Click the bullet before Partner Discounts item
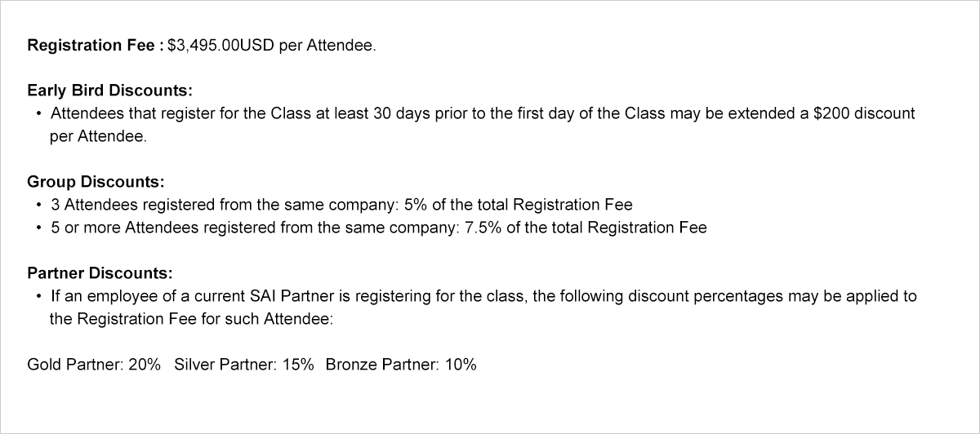Screen dimensions: 980x434 tap(38, 296)
